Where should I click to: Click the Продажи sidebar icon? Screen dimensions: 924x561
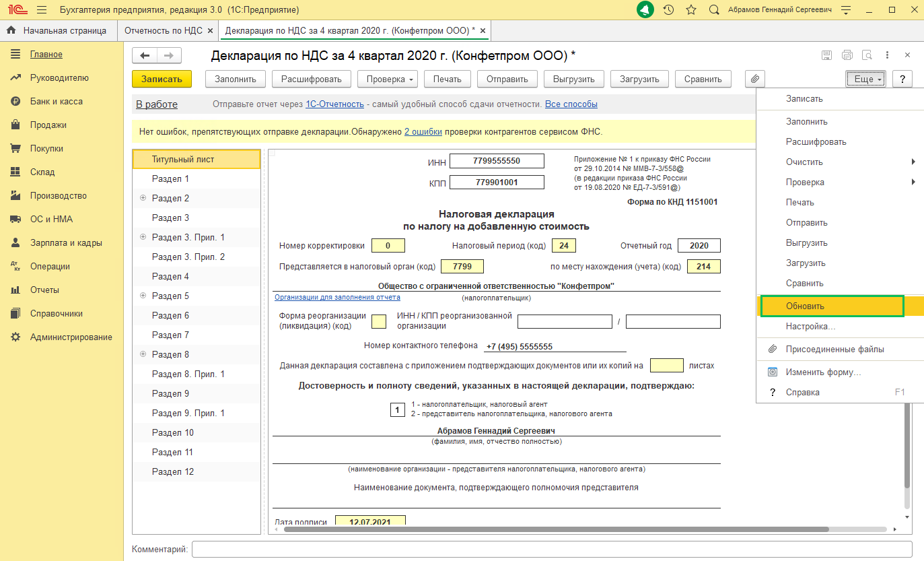tap(15, 125)
